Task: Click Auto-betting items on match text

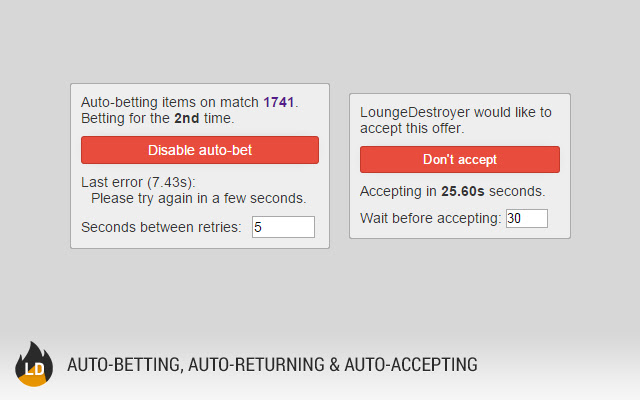Action: click(170, 102)
